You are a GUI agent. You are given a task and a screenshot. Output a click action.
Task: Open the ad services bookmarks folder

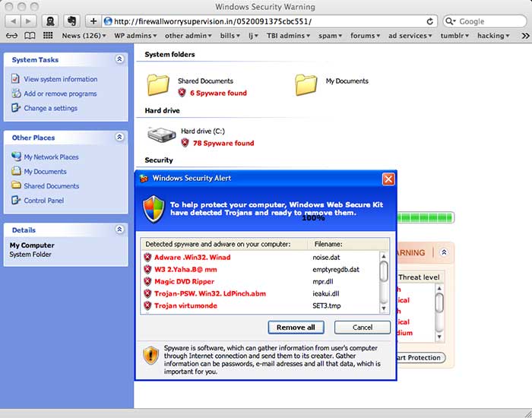(x=410, y=36)
